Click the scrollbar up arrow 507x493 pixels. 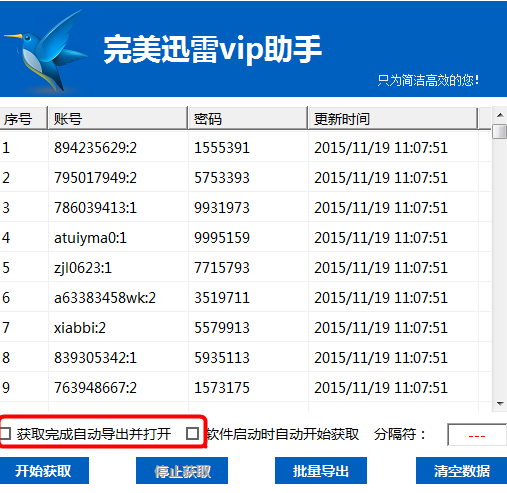coord(500,115)
